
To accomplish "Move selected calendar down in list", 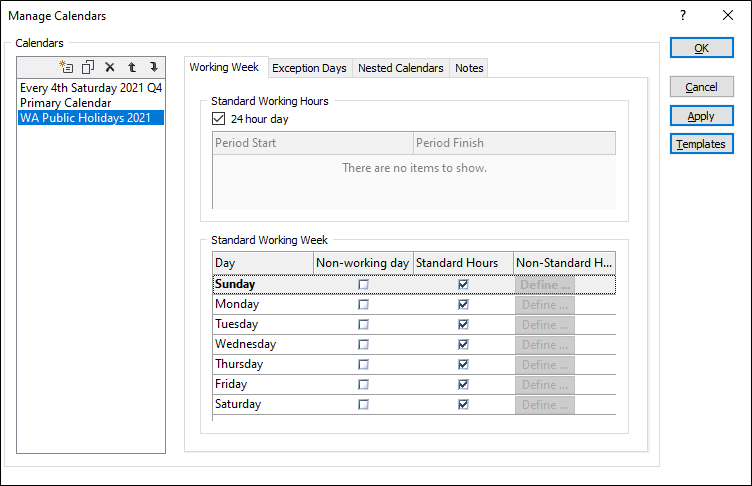I will [x=153, y=67].
